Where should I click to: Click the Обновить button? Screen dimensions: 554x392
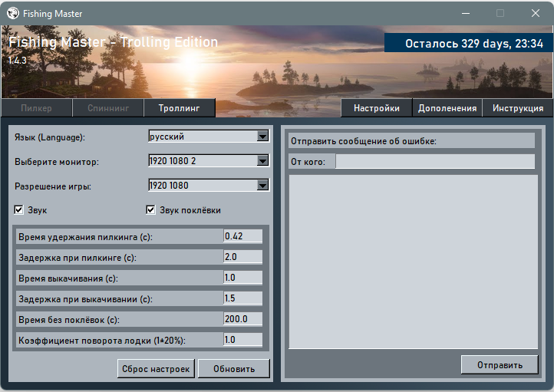tap(233, 369)
